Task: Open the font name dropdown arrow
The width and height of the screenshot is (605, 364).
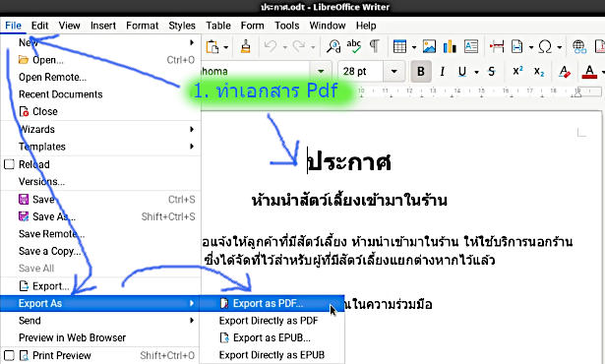Action: point(321,71)
